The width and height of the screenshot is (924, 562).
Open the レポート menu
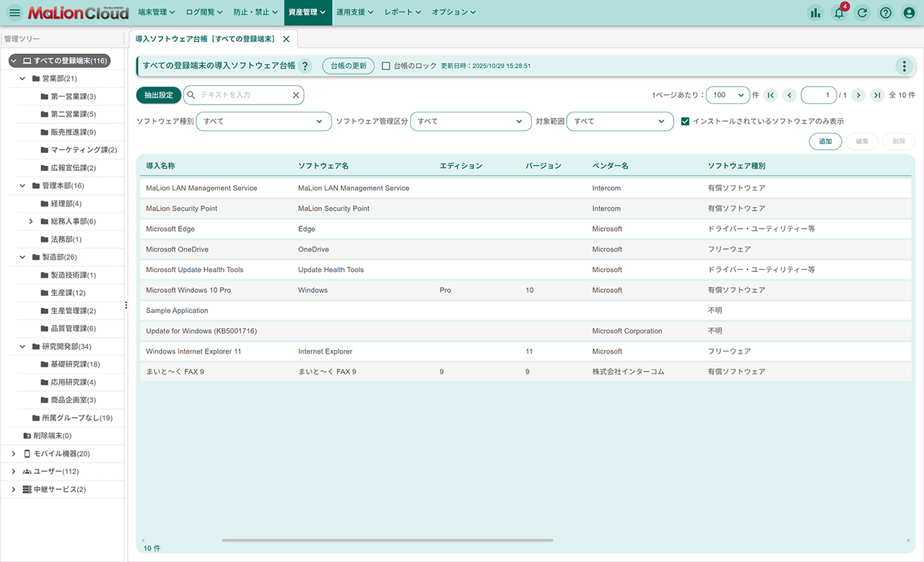click(x=403, y=12)
